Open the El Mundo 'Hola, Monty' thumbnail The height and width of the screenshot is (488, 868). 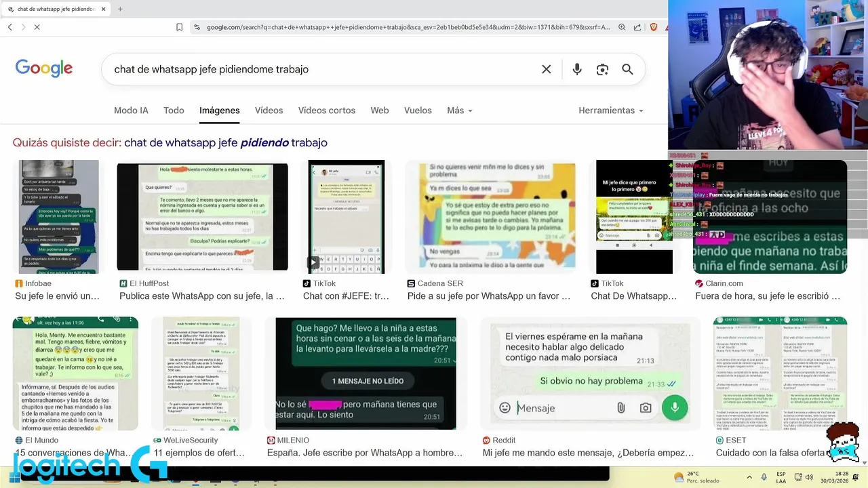coord(75,373)
